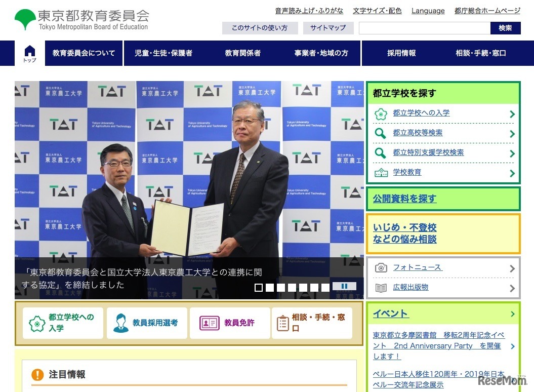Open 事業者・地域の方 menu
This screenshot has height=392, width=534.
[x=321, y=53]
